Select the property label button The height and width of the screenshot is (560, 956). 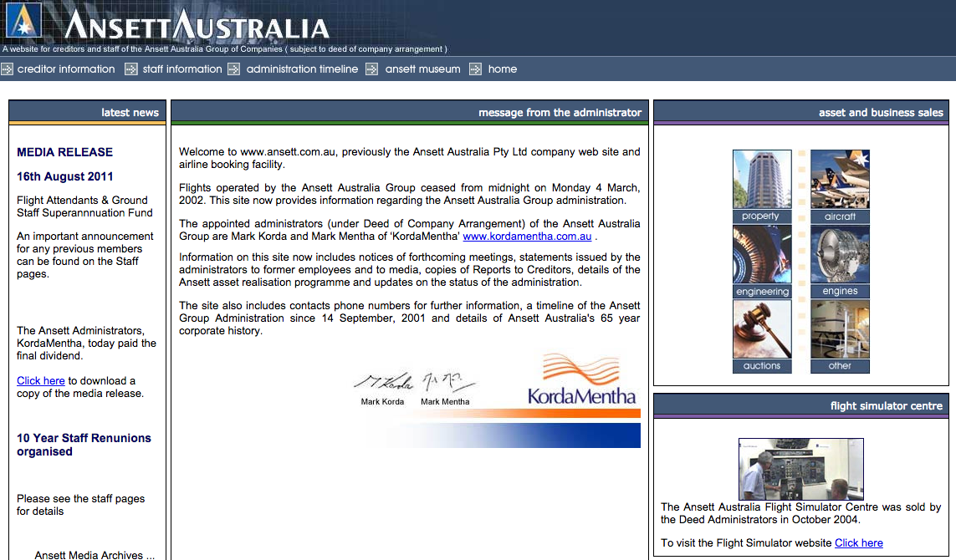762,216
